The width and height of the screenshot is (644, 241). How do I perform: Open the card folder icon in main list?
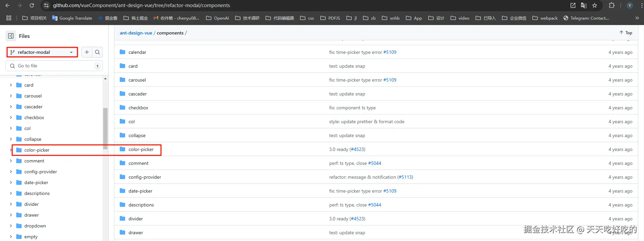tap(122, 66)
